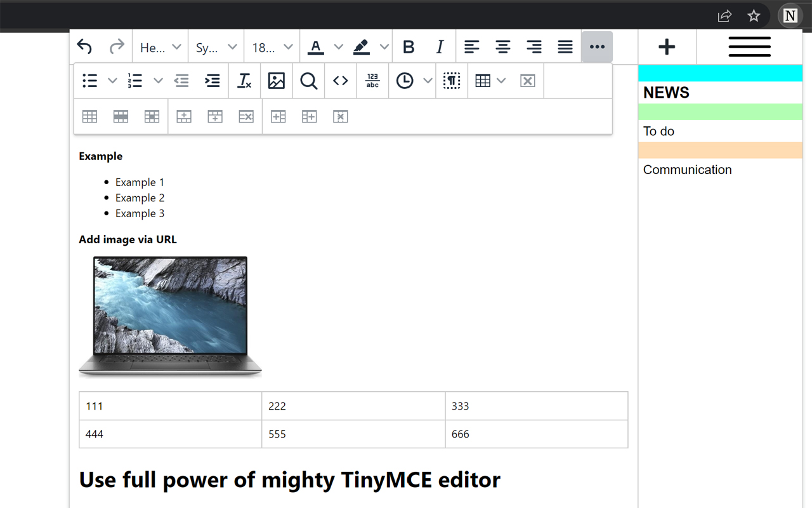
Task: Click the table cell containing 111
Action: 170,406
